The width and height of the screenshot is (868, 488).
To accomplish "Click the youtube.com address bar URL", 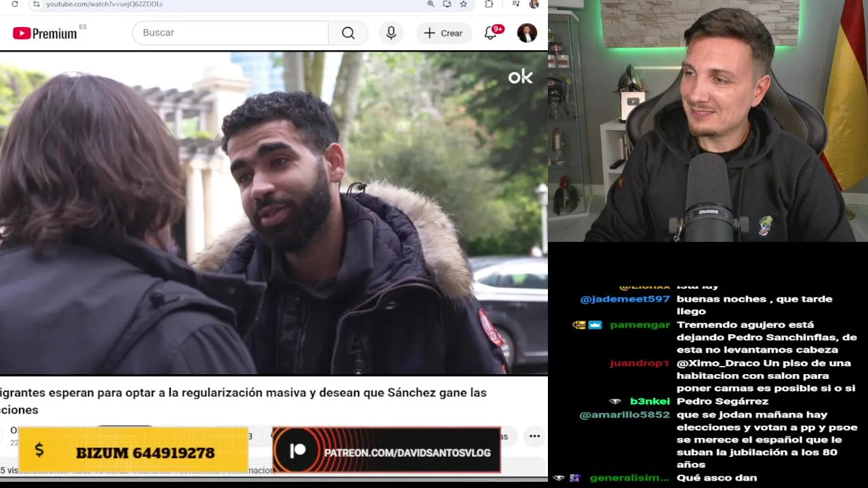I will click(104, 4).
